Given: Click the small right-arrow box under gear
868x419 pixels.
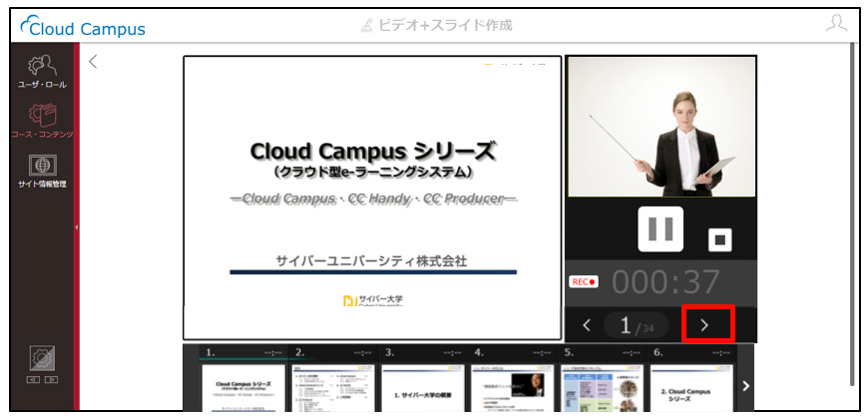Looking at the screenshot, I should 51,380.
